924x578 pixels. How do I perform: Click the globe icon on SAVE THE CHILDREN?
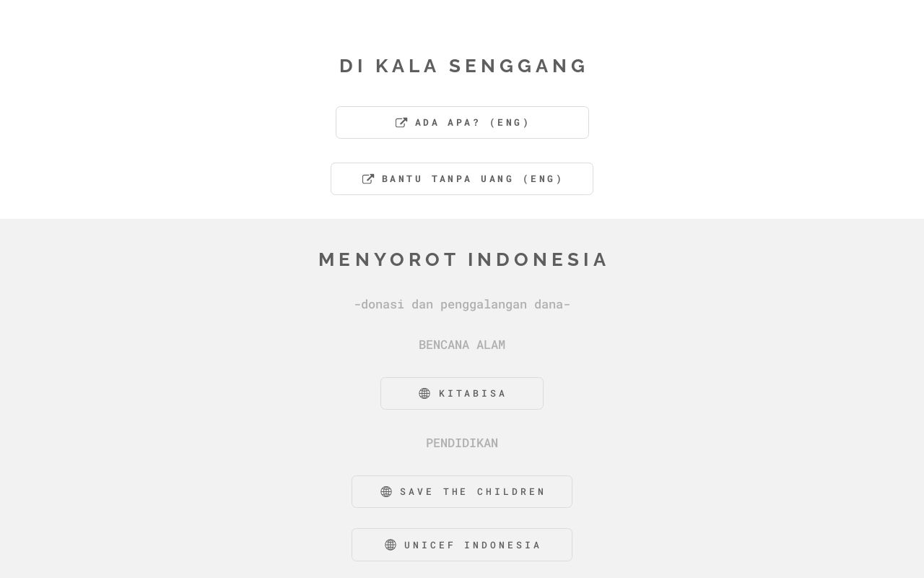click(386, 491)
